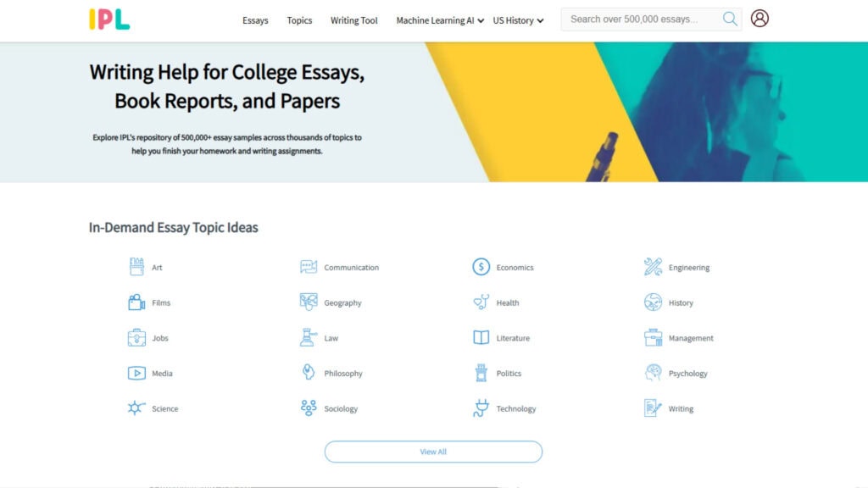Open the Science topic link

point(165,409)
